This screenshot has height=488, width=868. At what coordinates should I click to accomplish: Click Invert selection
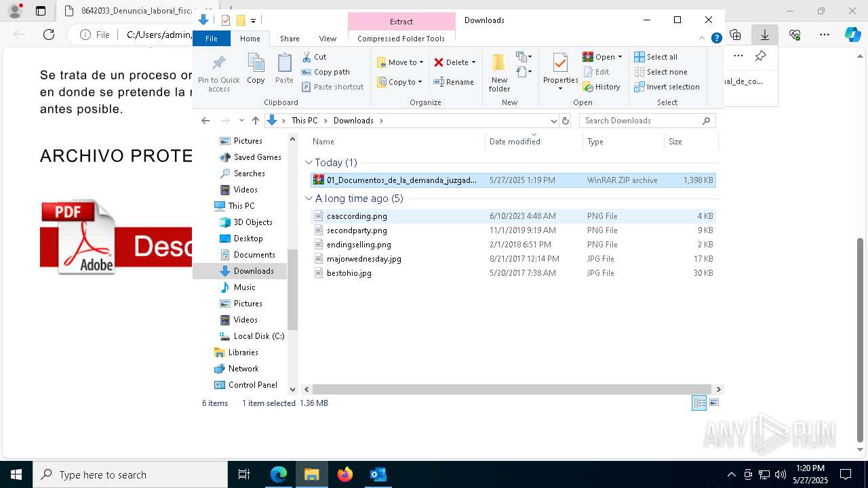click(x=667, y=87)
